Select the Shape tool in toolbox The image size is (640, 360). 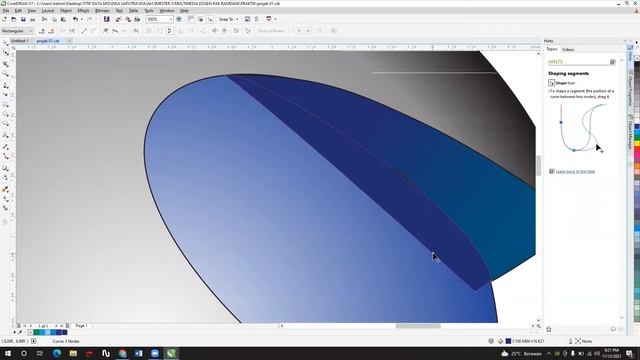(6, 53)
